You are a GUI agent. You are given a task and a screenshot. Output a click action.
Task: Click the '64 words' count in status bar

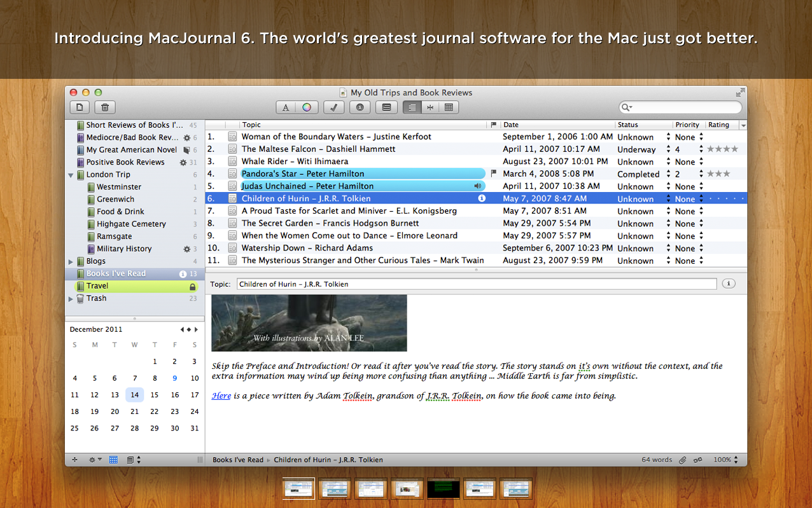(x=657, y=460)
